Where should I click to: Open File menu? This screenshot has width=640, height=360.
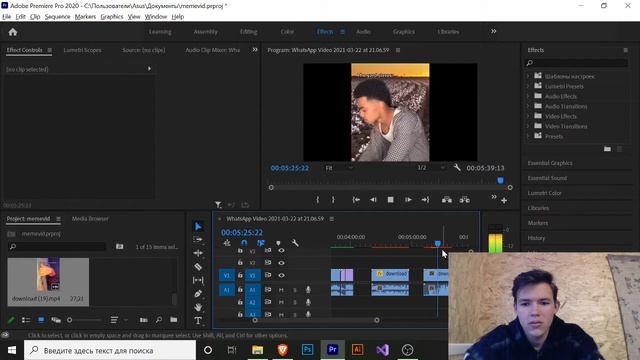tap(7, 17)
